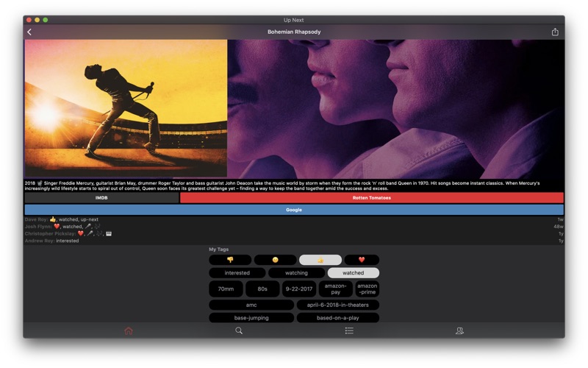588x368 pixels.
Task: Open Christopher Pickslay's activity row
Action: [294, 233]
